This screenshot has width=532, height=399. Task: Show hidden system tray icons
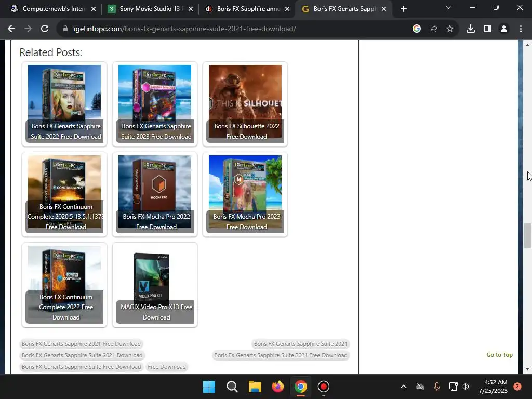pyautogui.click(x=403, y=387)
